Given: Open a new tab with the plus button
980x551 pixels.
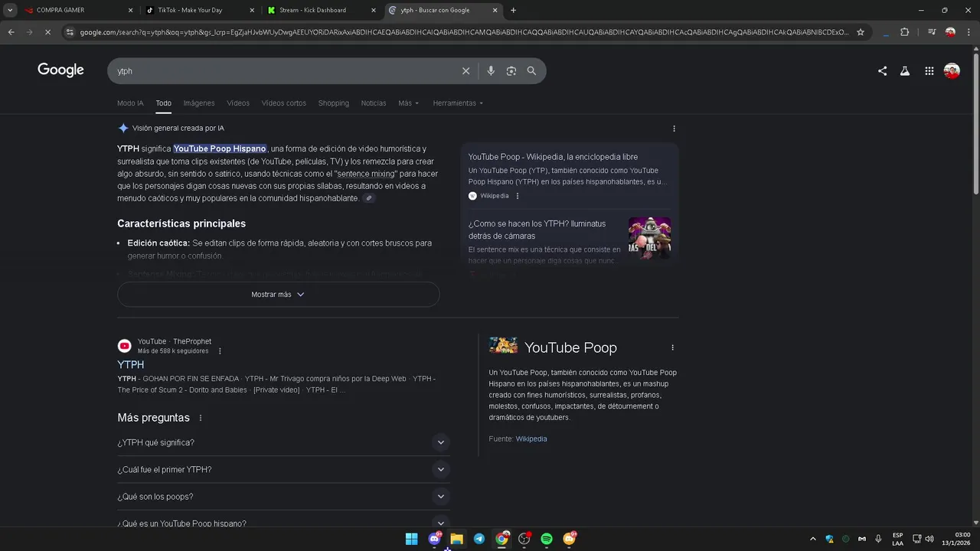Looking at the screenshot, I should tap(513, 10).
